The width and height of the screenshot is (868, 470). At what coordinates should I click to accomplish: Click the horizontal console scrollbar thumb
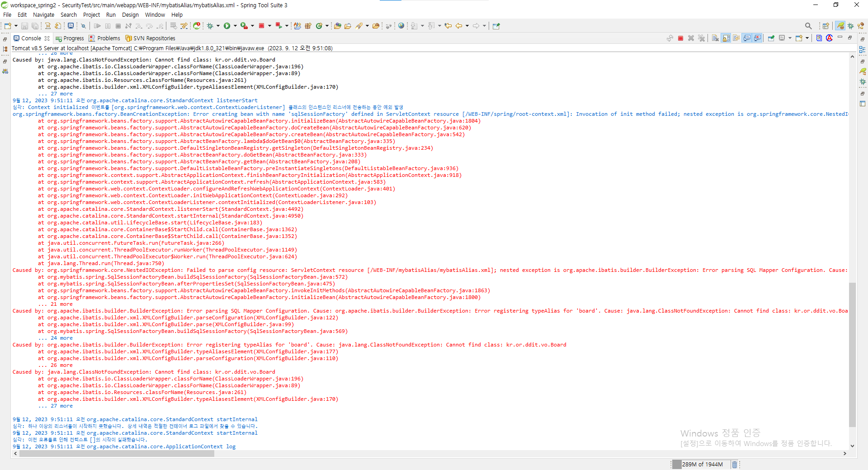117,454
